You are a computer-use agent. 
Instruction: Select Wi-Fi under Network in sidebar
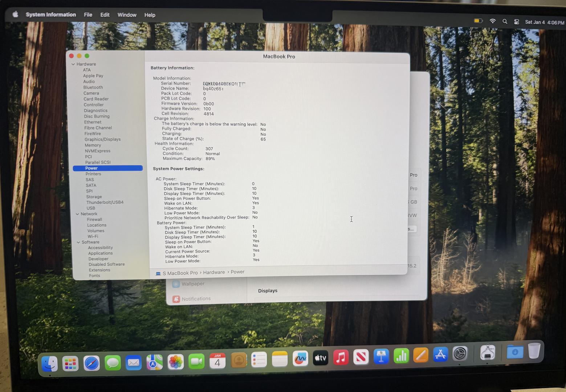pyautogui.click(x=93, y=237)
